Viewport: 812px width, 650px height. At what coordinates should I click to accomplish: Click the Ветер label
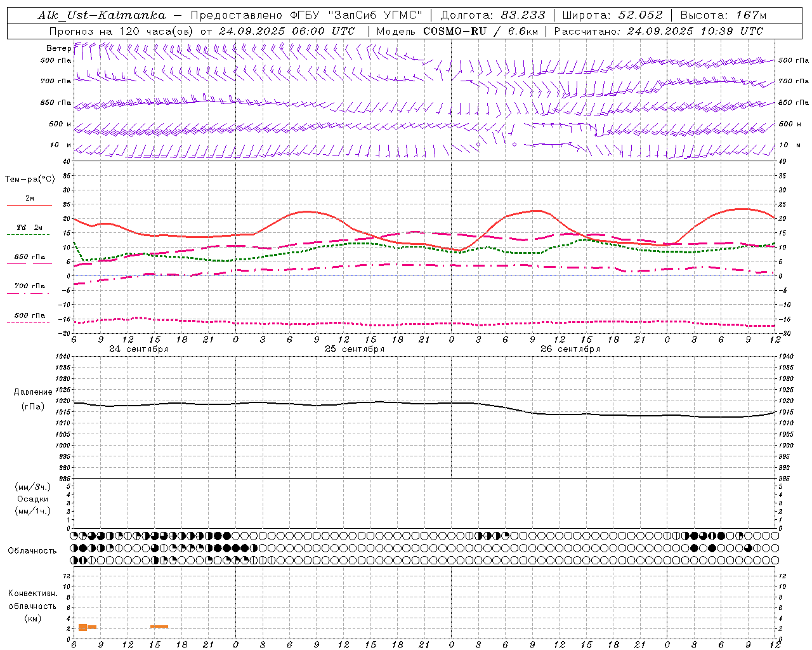click(58, 48)
